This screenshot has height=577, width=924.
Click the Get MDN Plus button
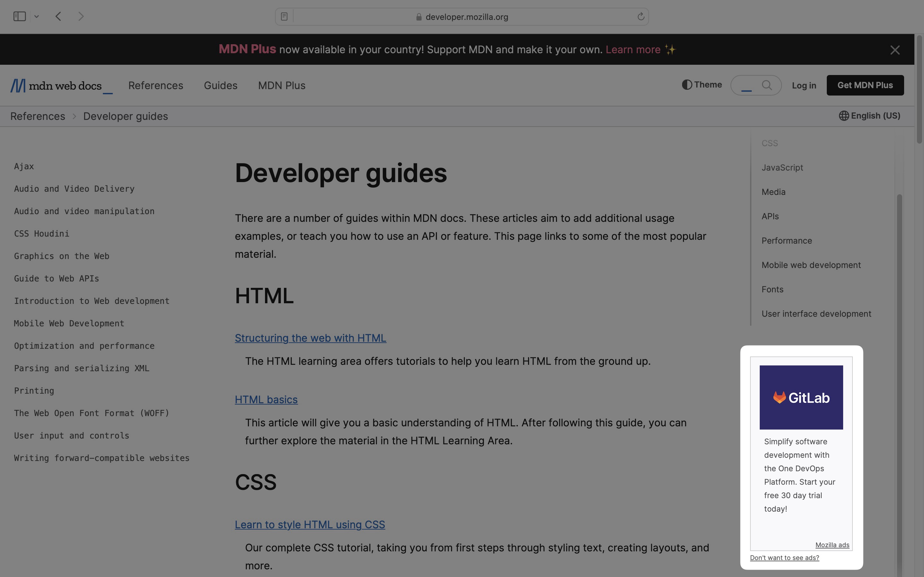tap(865, 85)
